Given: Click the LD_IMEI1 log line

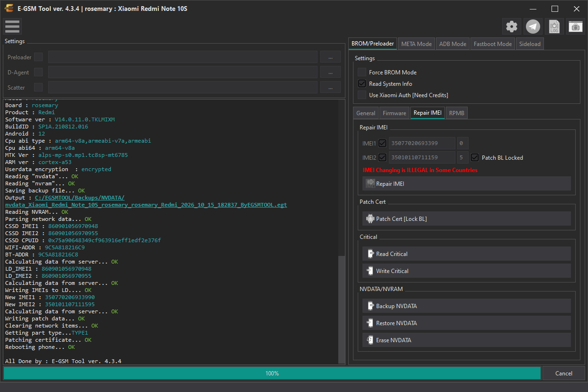Looking at the screenshot, I should (x=48, y=269).
